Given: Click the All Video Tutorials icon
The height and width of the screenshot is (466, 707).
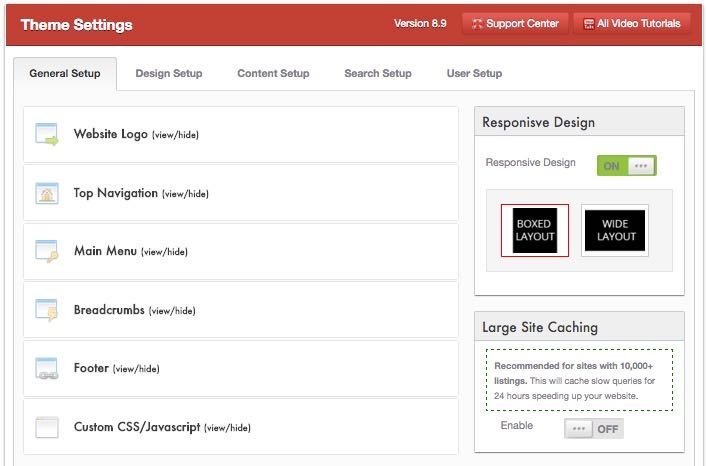Looking at the screenshot, I should (x=588, y=24).
